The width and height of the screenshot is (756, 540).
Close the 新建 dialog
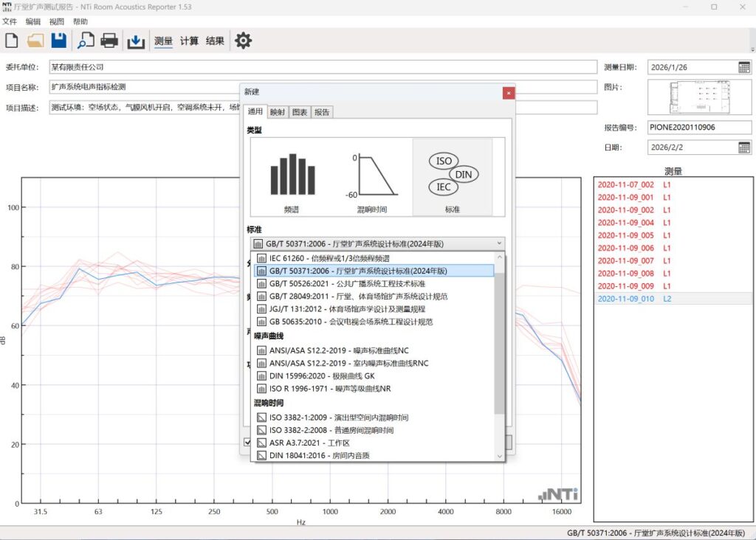point(508,92)
